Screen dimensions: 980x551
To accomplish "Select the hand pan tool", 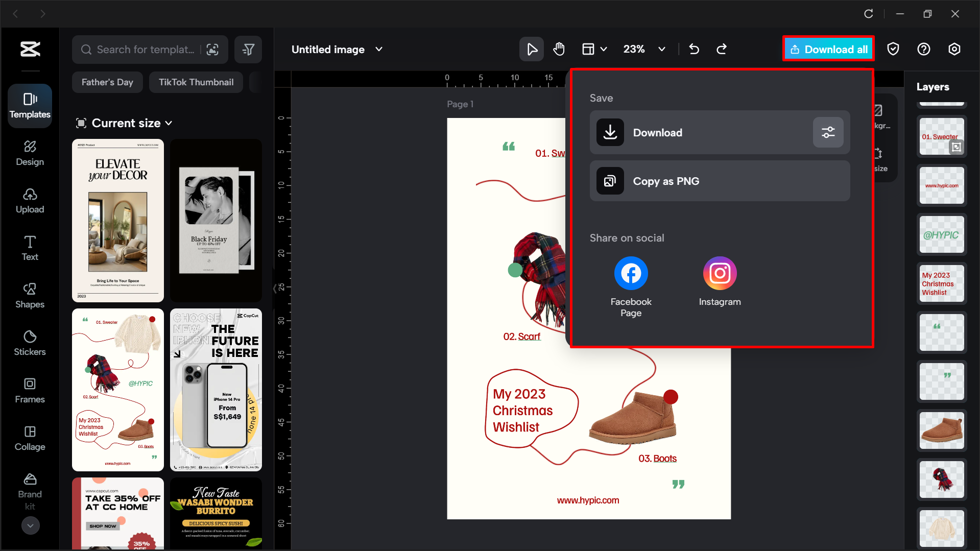I will [559, 49].
